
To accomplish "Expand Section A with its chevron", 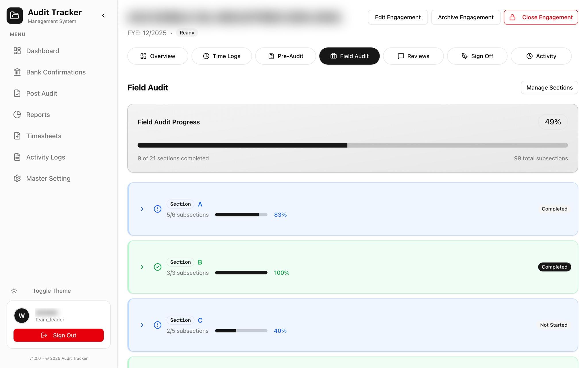I will click(142, 209).
